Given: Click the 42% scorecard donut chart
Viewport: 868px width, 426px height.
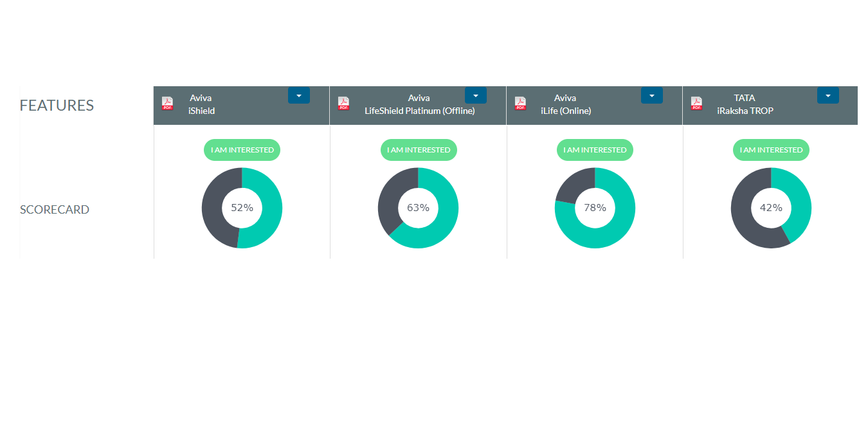Looking at the screenshot, I should tap(771, 208).
